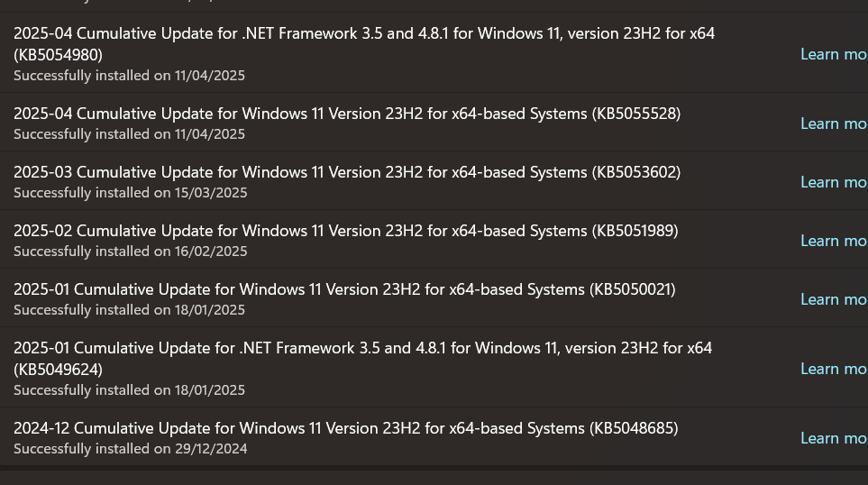Viewport: 868px width, 485px height.
Task: Click the install status dated 15/03/2025
Action: pos(130,193)
